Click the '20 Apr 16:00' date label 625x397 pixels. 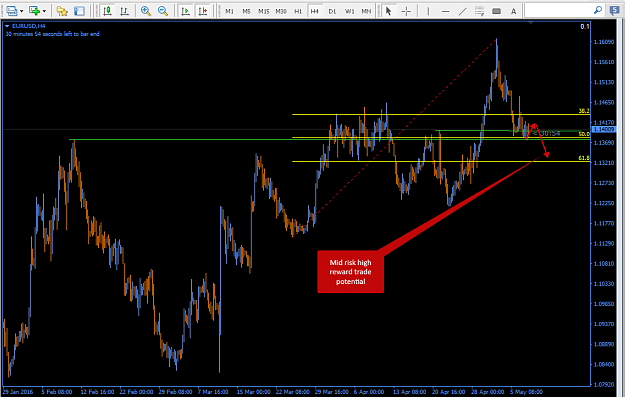coord(448,392)
